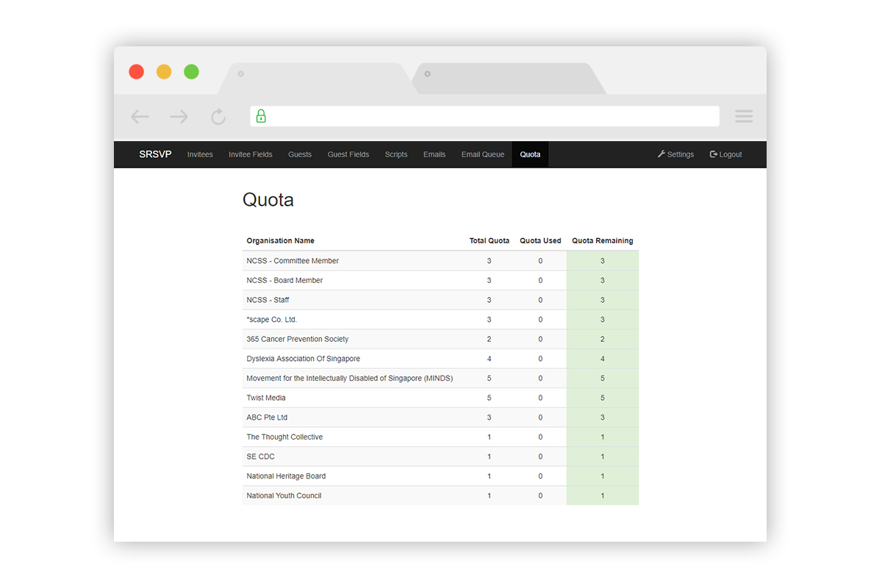Click Quota Remaining for 365 Cancer Prevention
882x588 pixels.
603,339
